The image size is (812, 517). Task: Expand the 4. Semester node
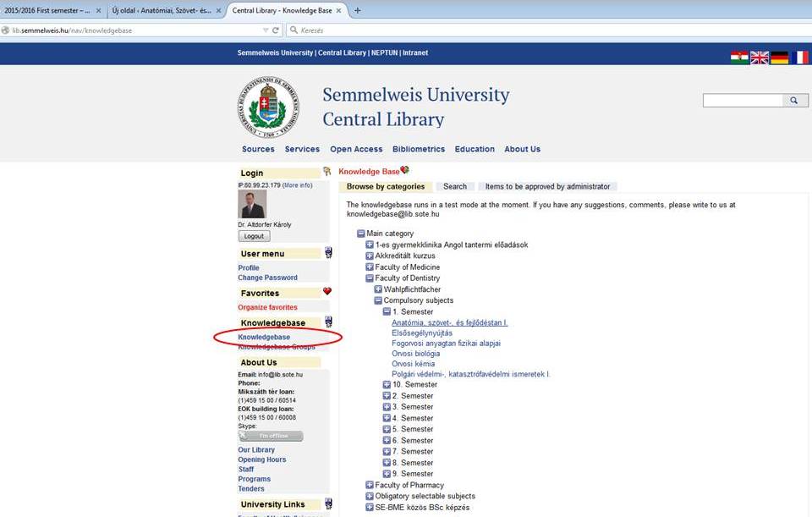click(387, 418)
